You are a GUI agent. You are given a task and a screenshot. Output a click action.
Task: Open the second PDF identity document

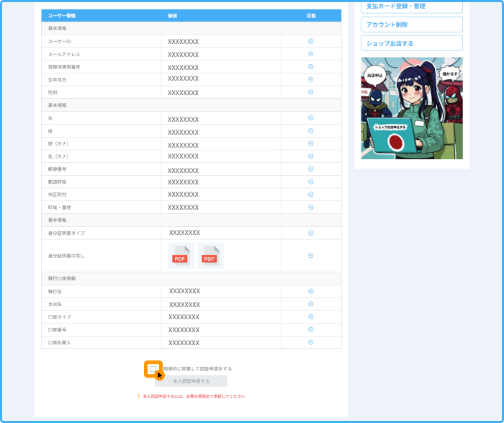pos(210,256)
